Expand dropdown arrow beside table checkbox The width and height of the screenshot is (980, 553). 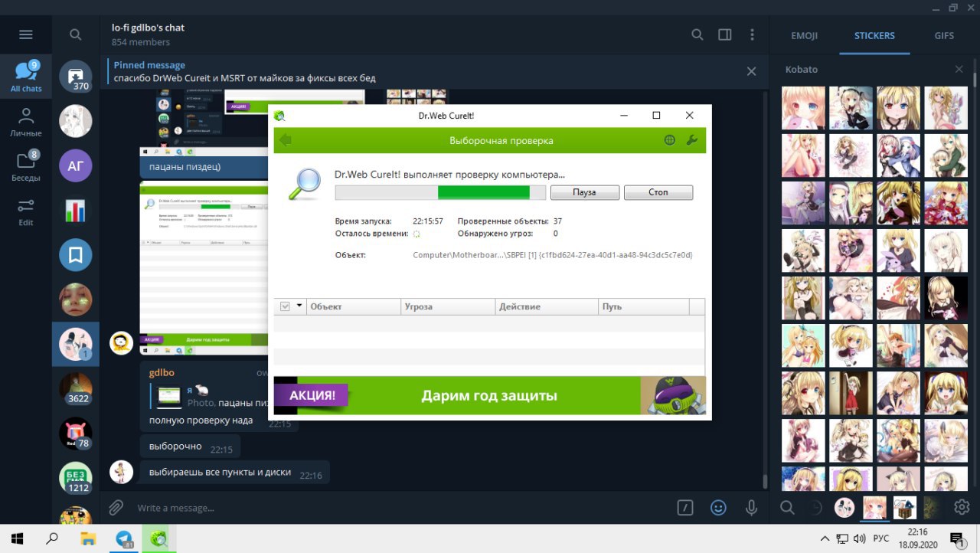pos(299,306)
